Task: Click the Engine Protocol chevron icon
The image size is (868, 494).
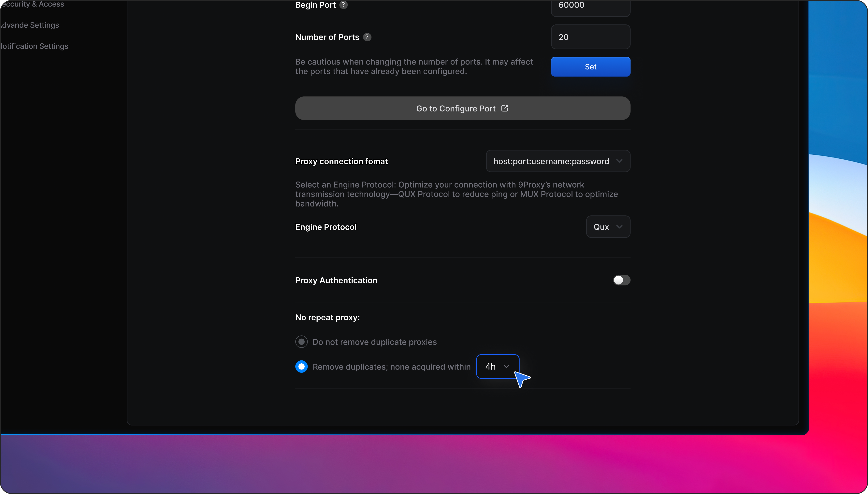Action: click(x=619, y=227)
